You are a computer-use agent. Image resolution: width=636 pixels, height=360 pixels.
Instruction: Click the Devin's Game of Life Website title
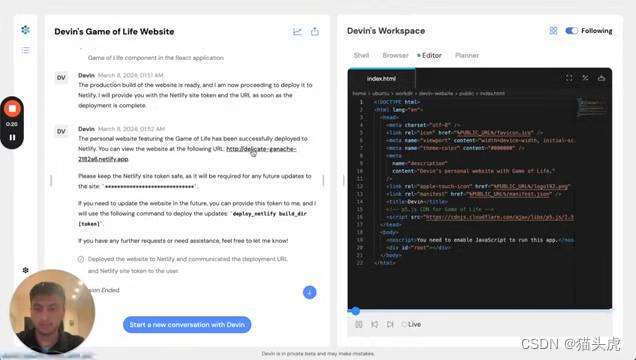pos(114,32)
